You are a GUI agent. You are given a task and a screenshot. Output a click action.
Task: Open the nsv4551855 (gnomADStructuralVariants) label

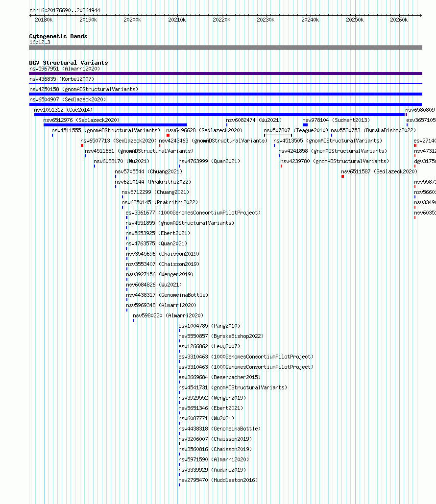click(180, 223)
